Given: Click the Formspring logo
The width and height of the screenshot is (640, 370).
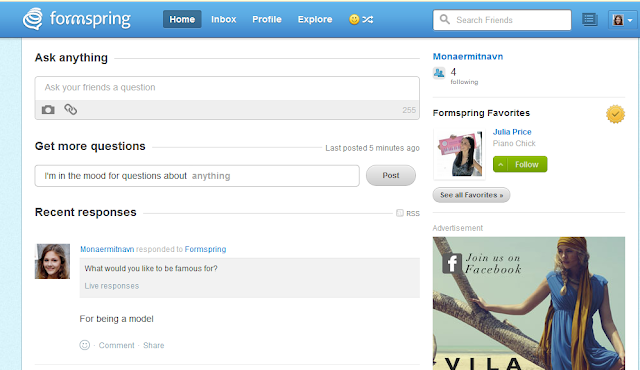Looking at the screenshot, I should tap(77, 19).
